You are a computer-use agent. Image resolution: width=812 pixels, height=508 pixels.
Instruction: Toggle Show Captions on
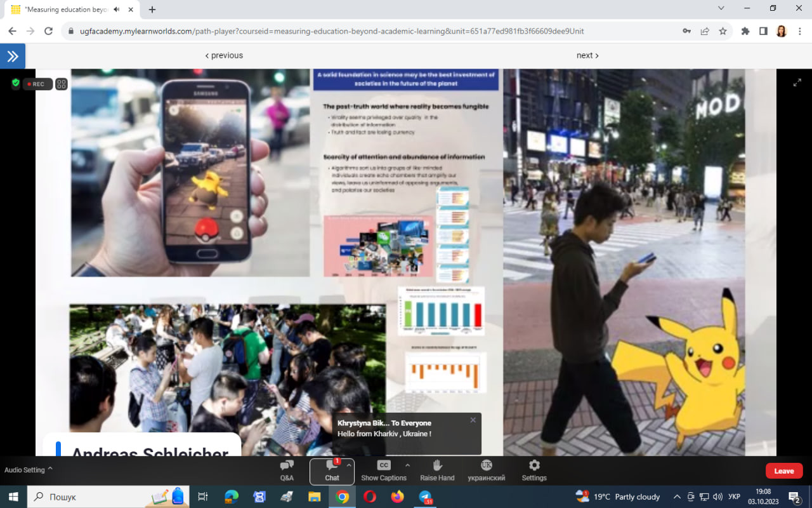(x=384, y=471)
